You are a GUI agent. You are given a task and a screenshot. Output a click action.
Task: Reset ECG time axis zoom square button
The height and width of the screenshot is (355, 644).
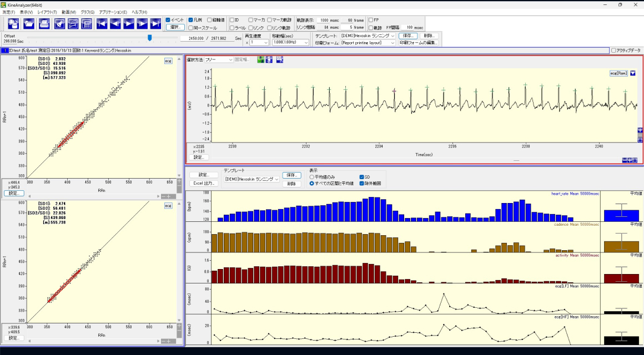[x=635, y=160]
